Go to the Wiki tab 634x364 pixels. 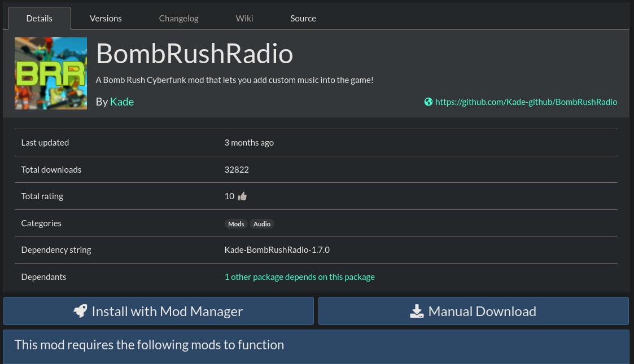[244, 19]
